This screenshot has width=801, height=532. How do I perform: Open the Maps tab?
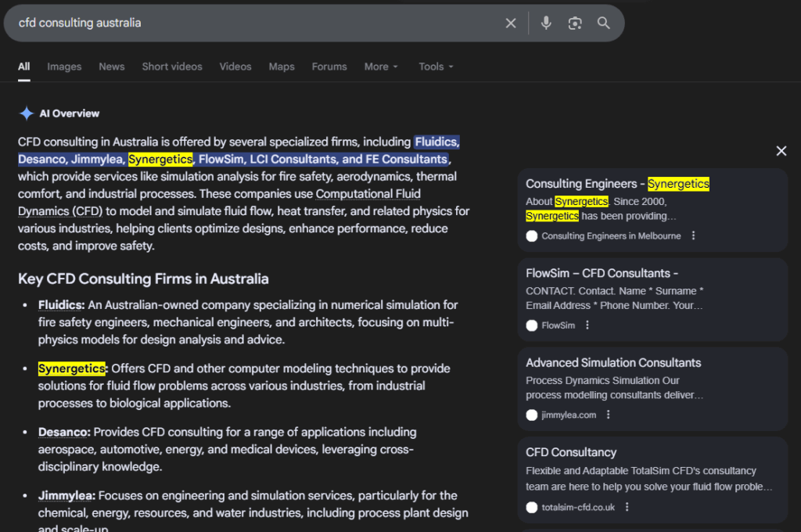[x=281, y=66]
